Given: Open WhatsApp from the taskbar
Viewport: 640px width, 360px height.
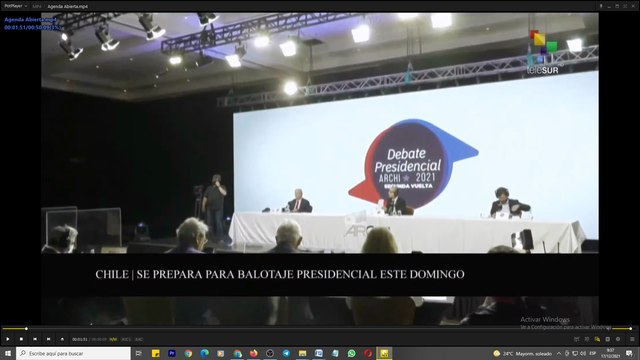Looking at the screenshot, I should pyautogui.click(x=351, y=353).
